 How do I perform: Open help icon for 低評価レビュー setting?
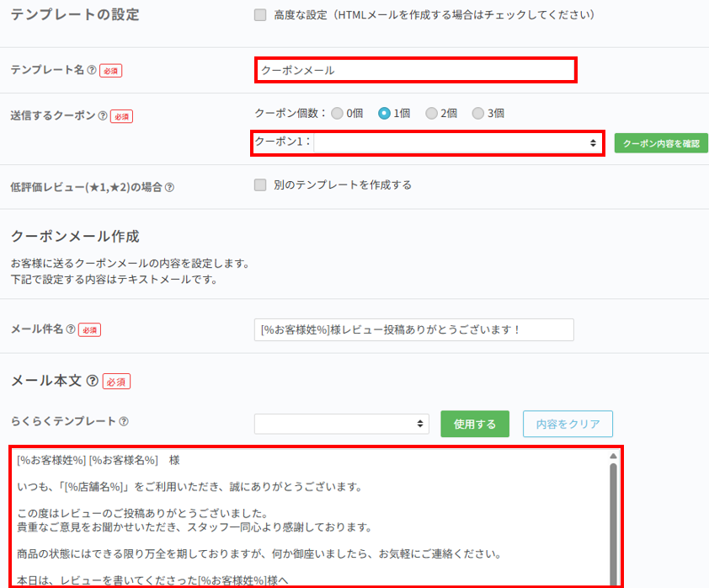click(x=169, y=187)
